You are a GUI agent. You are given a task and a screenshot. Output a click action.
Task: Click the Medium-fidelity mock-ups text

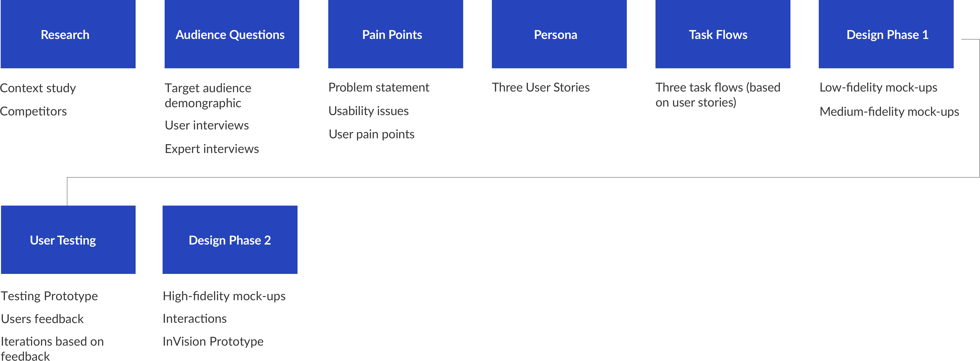[x=889, y=112]
